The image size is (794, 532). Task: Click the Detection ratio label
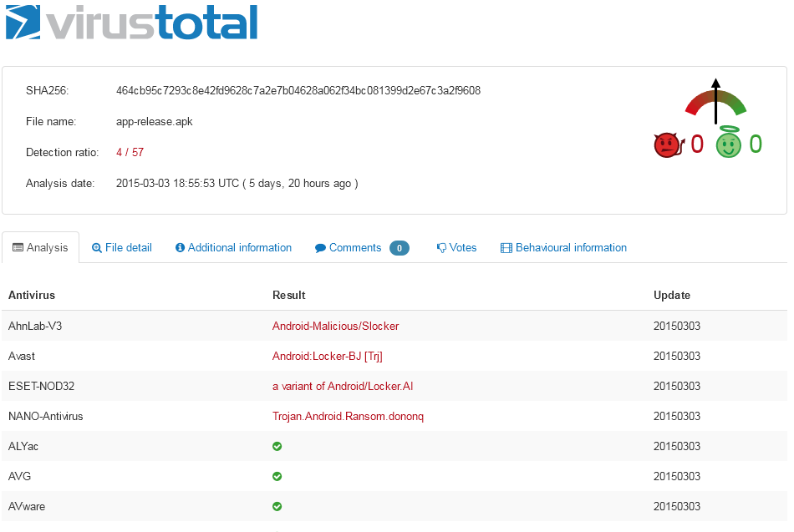point(63,152)
